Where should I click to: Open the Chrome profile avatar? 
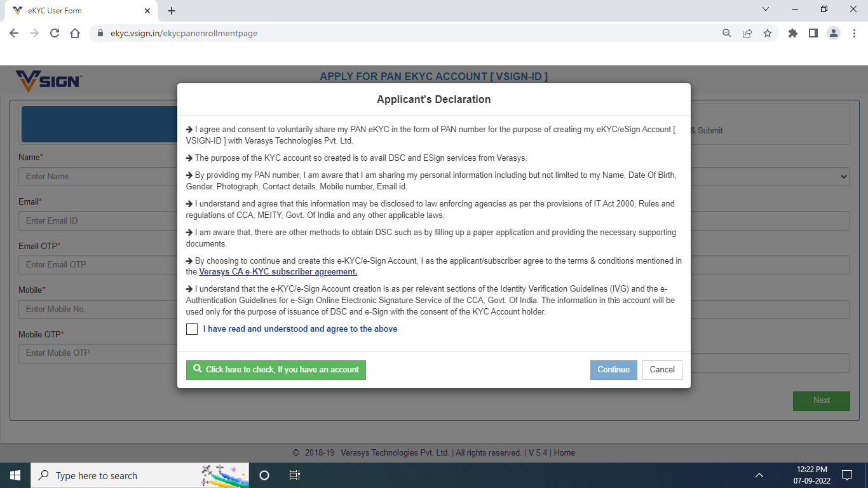coord(834,33)
